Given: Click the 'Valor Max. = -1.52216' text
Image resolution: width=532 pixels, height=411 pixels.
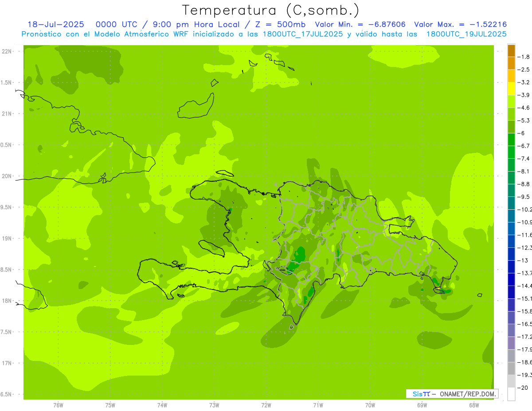Looking at the screenshot, I should [x=460, y=25].
